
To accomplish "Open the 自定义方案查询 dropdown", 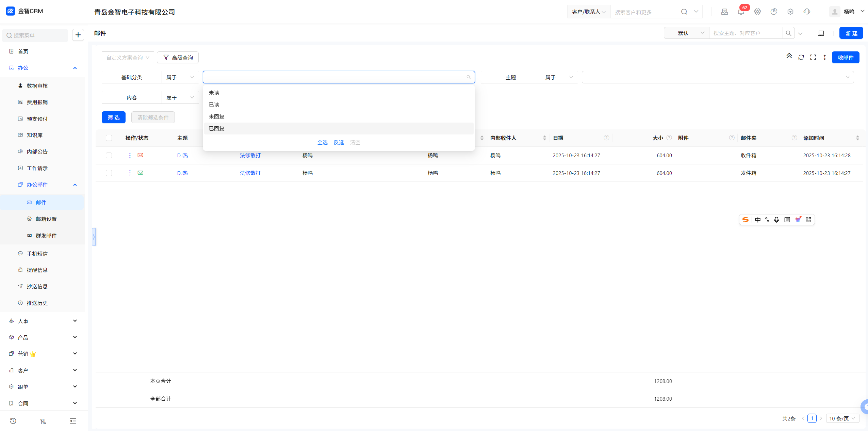I will (x=128, y=58).
